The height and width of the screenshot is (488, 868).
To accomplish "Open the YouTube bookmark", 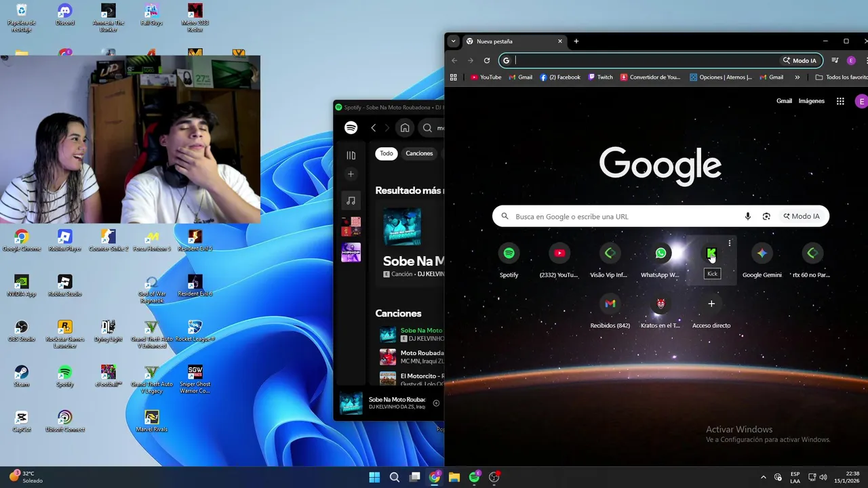I will (x=486, y=77).
